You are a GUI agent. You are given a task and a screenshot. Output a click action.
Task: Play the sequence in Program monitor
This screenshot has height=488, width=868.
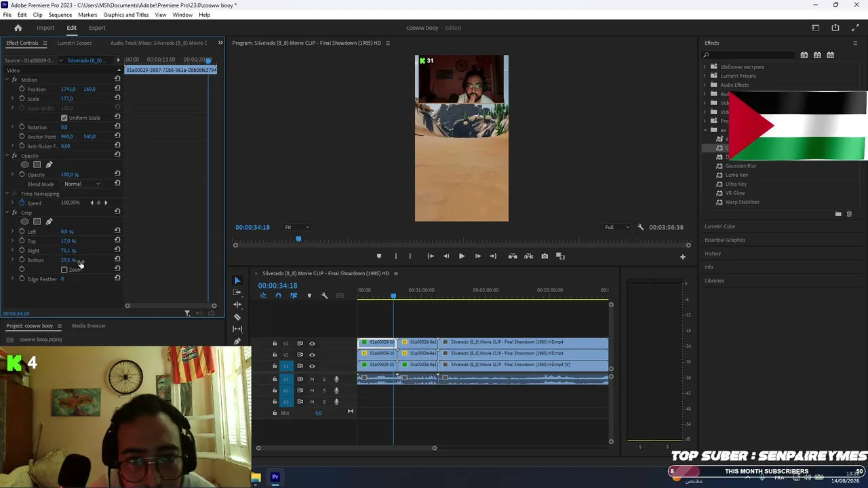pyautogui.click(x=462, y=256)
